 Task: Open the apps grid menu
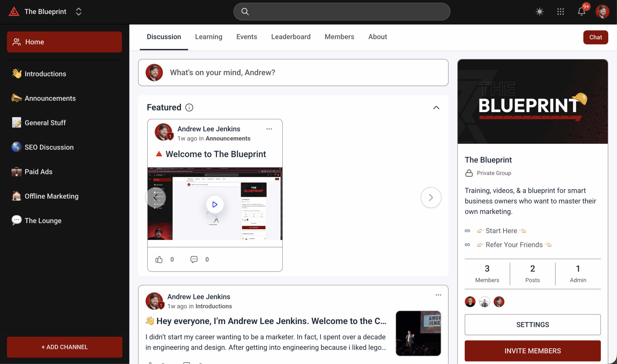click(x=560, y=12)
